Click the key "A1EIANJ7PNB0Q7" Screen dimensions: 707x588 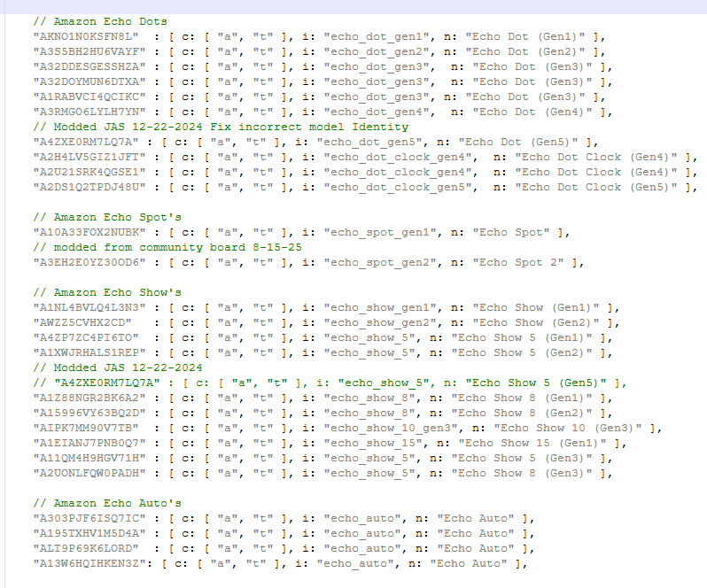click(x=89, y=444)
